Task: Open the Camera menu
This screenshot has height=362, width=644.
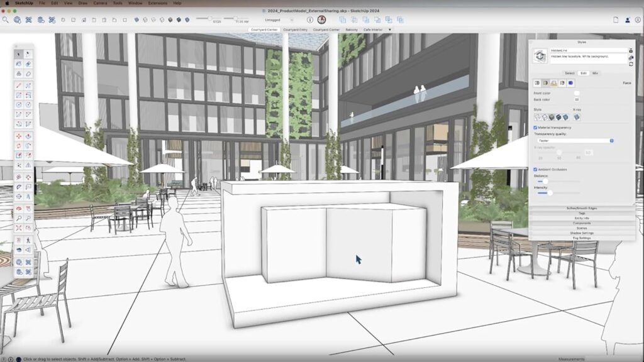Action: (x=99, y=3)
